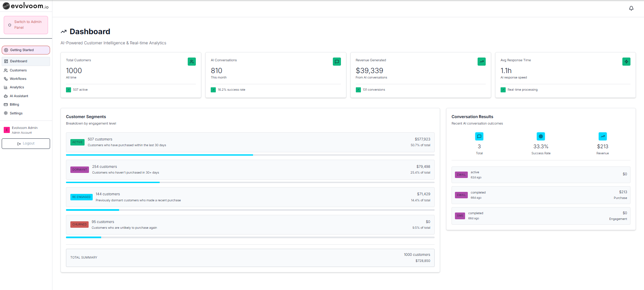
Task: Click the evolvoom.io logo
Action: coord(26,6)
